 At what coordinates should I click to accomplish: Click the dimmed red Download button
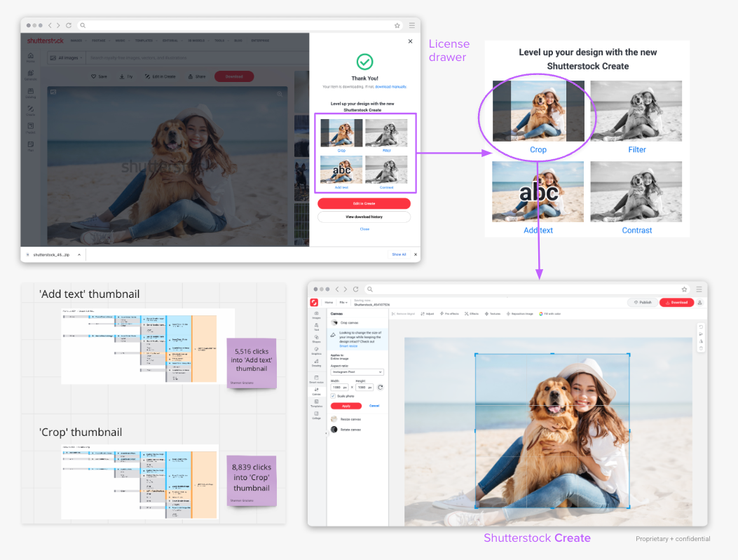tap(234, 76)
